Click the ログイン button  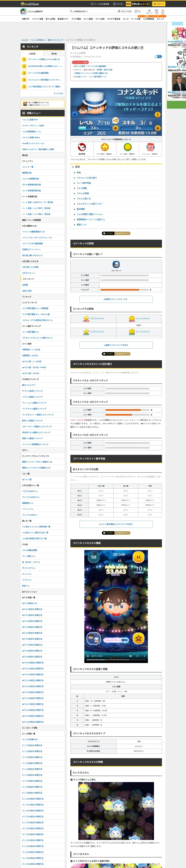click(158, 4)
